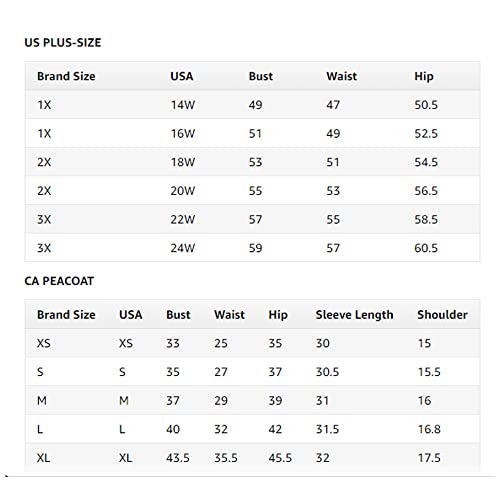Image resolution: width=500 pixels, height=500 pixels.
Task: Click sleeve length value 30.5
Action: [x=327, y=372]
